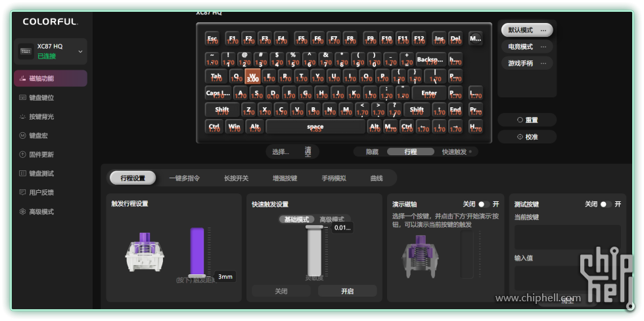The height and width of the screenshot is (321, 644).
Task: Click the rapid trigger sensitivity slider handle
Action: click(314, 227)
